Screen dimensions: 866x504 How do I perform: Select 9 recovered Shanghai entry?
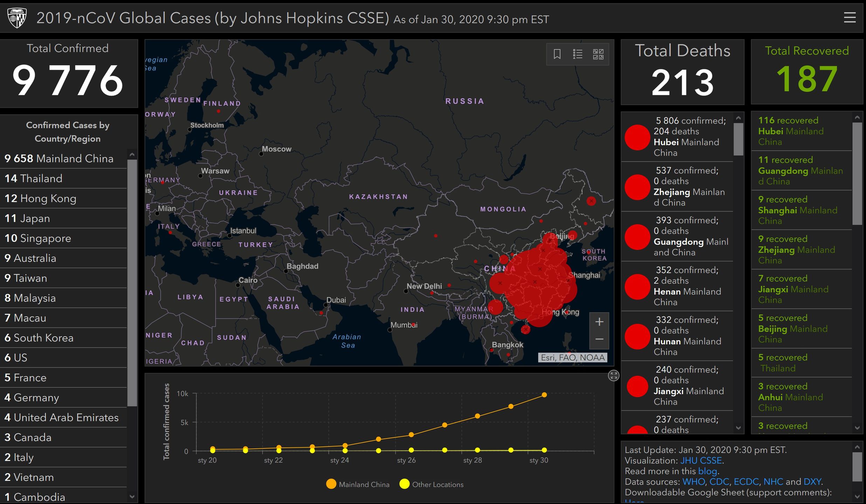[801, 210]
